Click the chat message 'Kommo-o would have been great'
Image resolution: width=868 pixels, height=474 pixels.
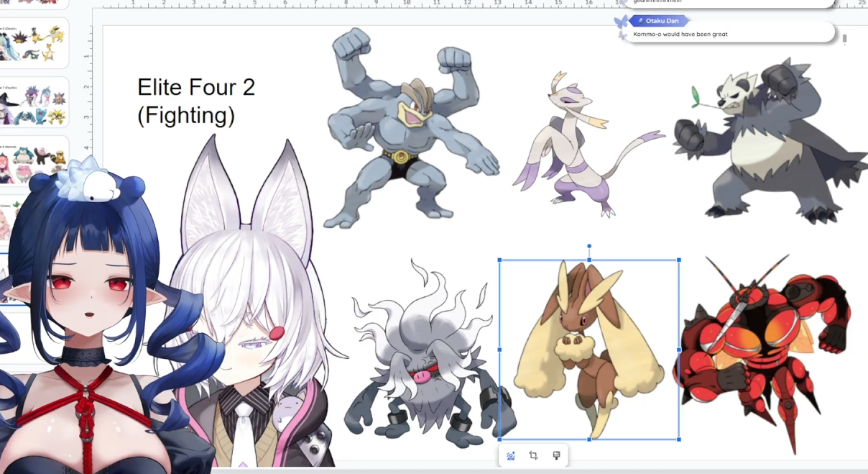click(680, 34)
